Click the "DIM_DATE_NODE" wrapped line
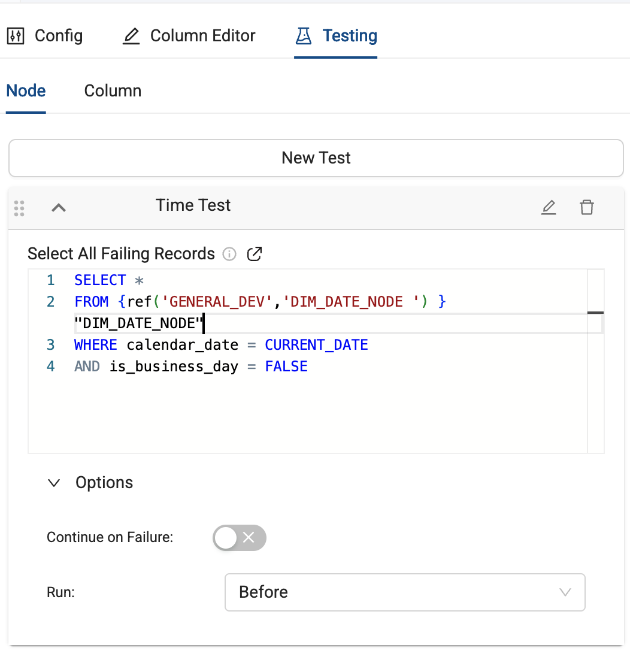630x672 pixels. pos(138,323)
